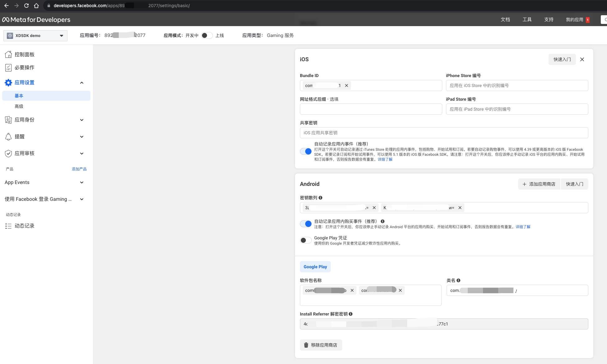Viewport: 607px width, 364px height.
Task: Click the Meta for Developers logo
Action: (36, 20)
